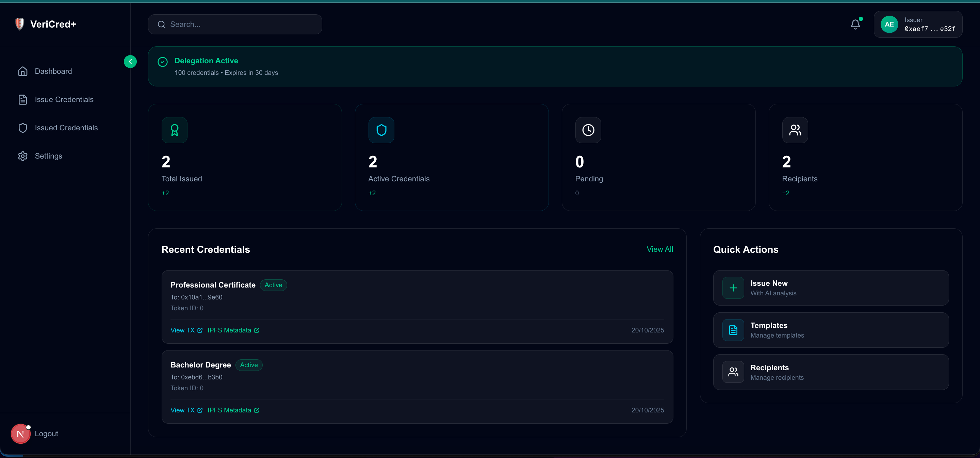980x458 pixels.
Task: Open View TX for Professional Certificate
Action: [x=186, y=330]
